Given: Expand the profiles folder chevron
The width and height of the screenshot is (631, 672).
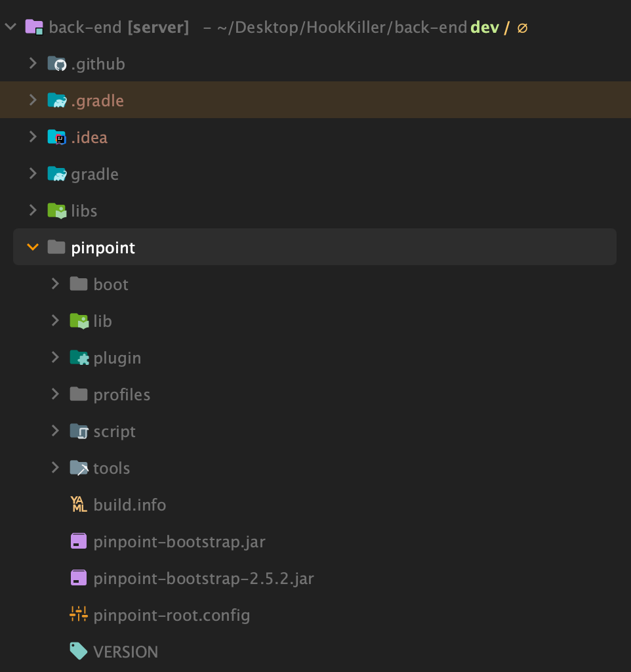Looking at the screenshot, I should tap(55, 394).
